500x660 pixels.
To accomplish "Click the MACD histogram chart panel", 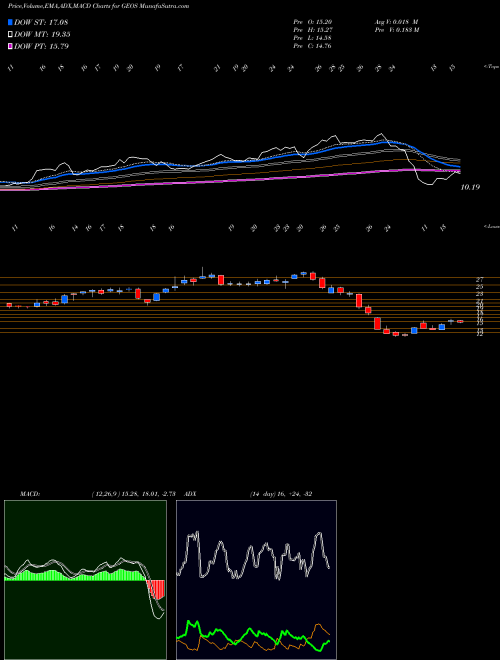I will (x=85, y=580).
